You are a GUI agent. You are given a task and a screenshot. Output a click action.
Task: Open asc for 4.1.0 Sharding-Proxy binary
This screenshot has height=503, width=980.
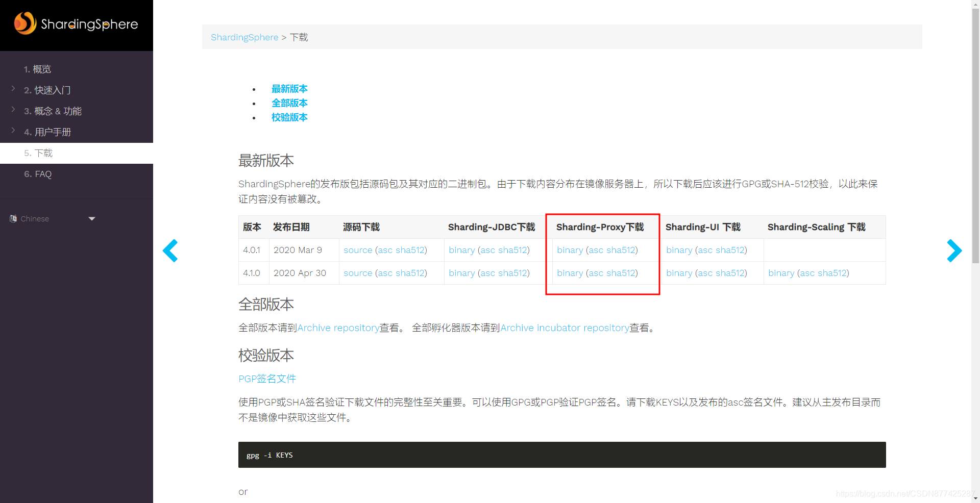pyautogui.click(x=596, y=273)
